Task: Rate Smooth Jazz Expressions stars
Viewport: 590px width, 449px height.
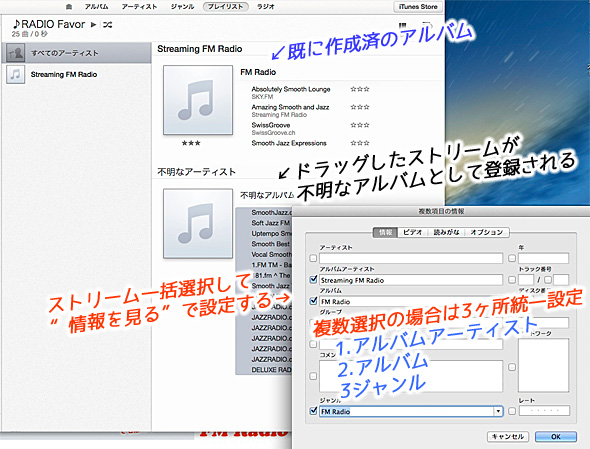Action: [360, 143]
